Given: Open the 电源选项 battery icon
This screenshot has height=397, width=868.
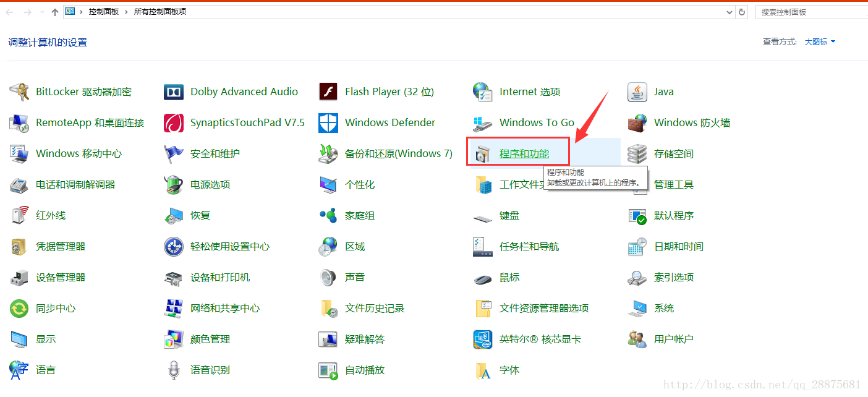Looking at the screenshot, I should (174, 184).
